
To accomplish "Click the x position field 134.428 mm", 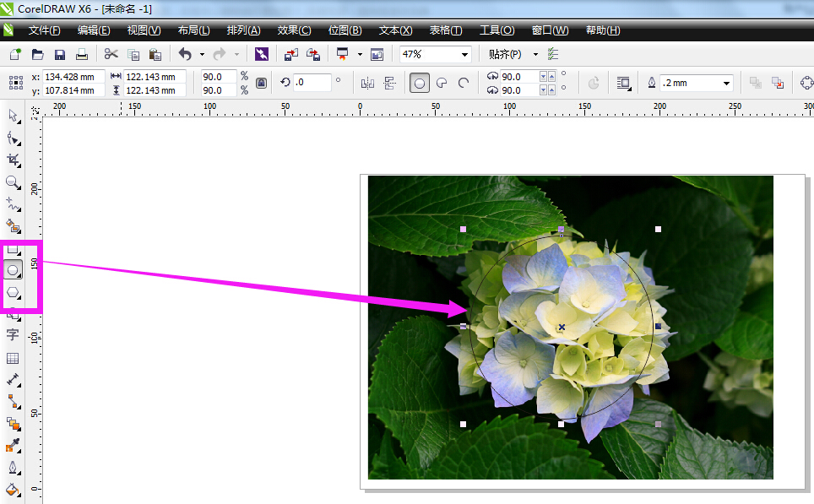I will click(x=73, y=77).
